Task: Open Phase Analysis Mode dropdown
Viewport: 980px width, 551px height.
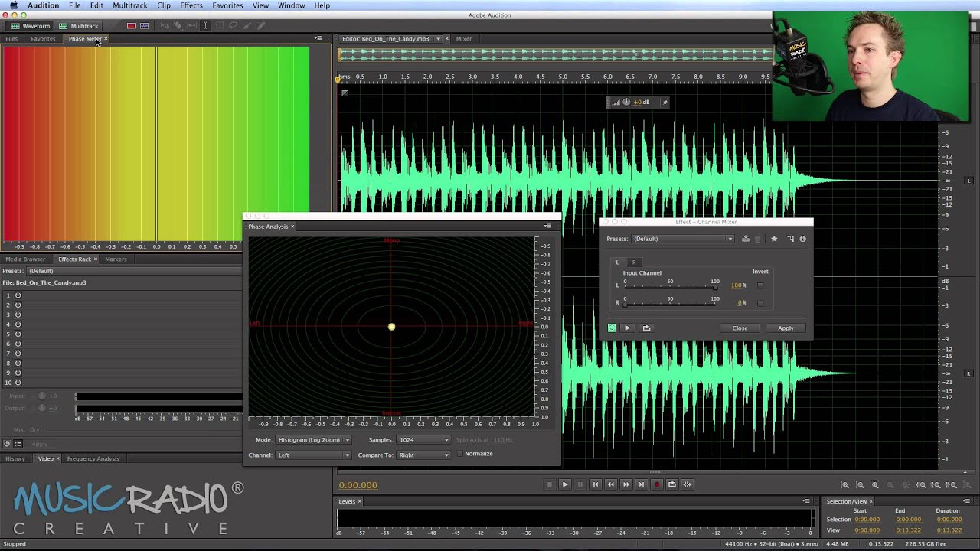Action: pyautogui.click(x=313, y=440)
